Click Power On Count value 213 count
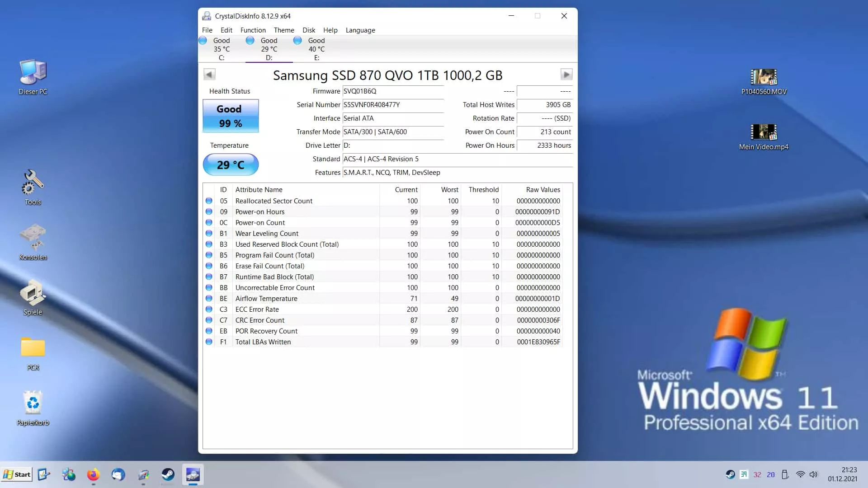 coord(545,132)
